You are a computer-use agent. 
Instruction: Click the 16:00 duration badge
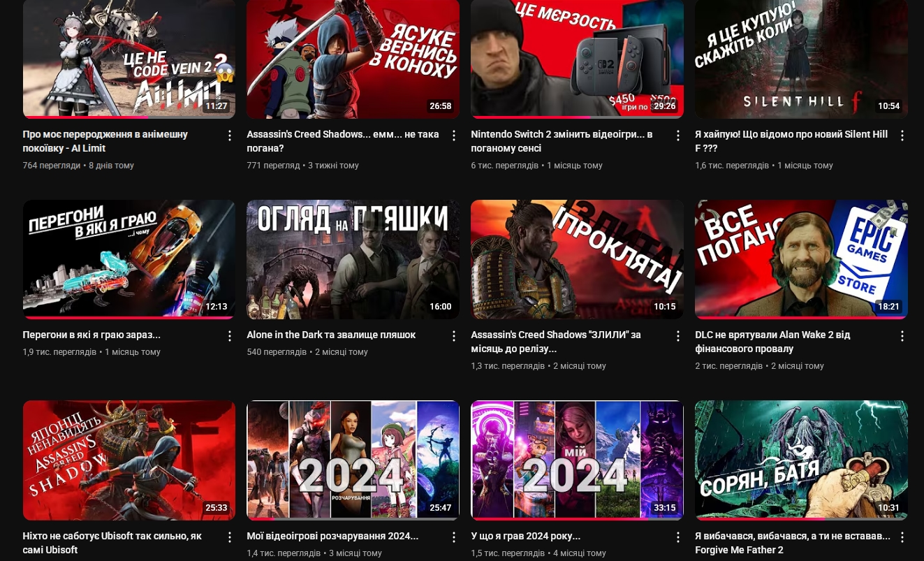pyautogui.click(x=441, y=307)
